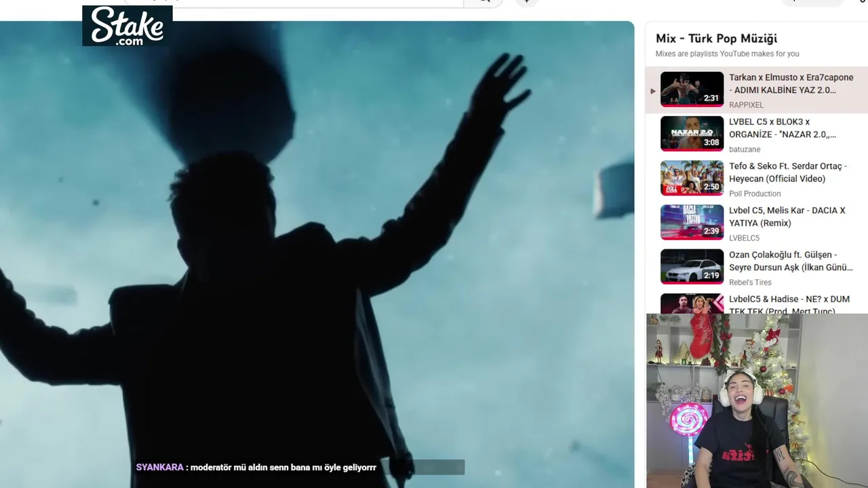Select the title 'LvbelC5 & Hadise - NE? x DUM TEK TEK'

click(x=789, y=304)
